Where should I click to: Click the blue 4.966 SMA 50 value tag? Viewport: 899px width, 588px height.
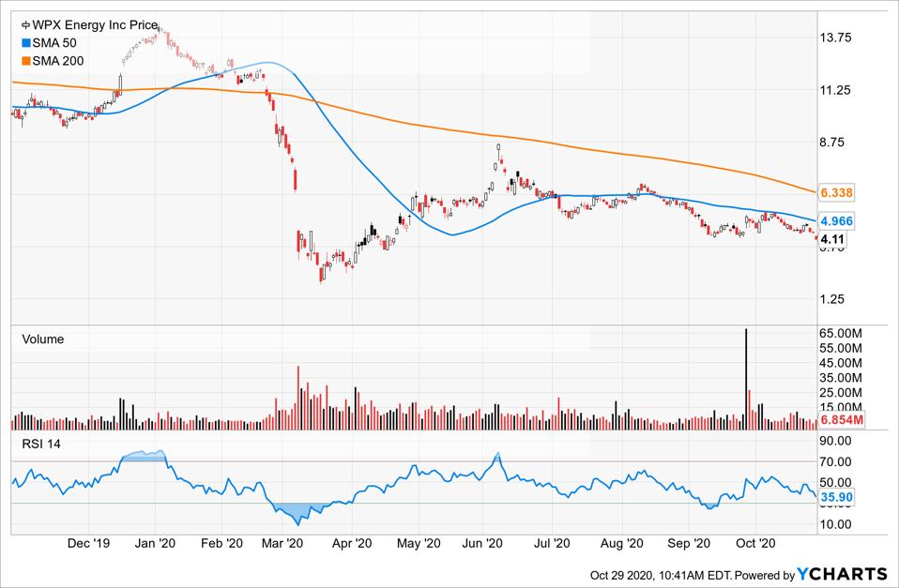click(x=836, y=221)
